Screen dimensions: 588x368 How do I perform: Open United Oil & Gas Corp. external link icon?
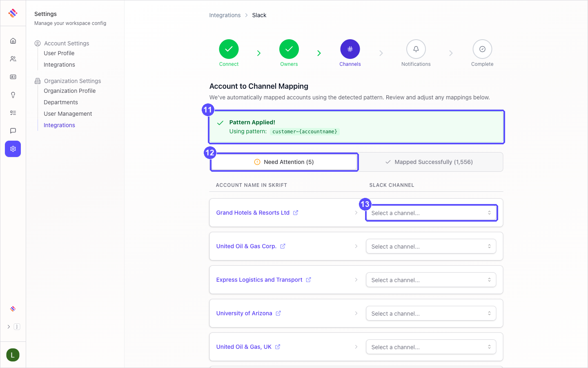pos(283,246)
